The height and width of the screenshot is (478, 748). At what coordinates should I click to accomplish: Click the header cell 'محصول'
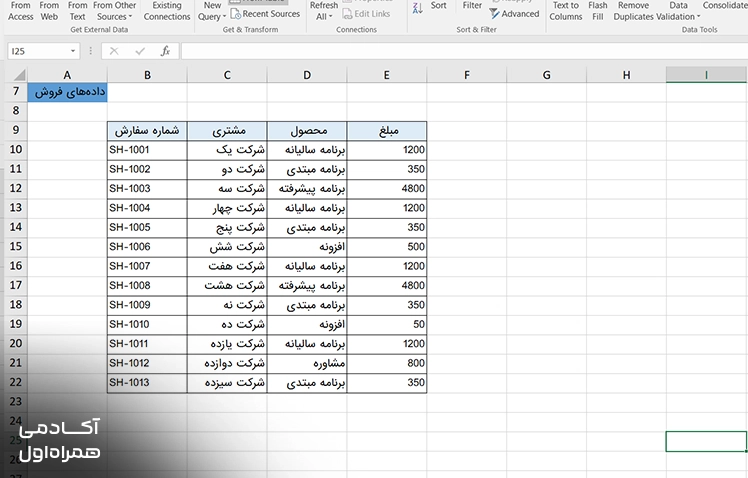(x=307, y=131)
